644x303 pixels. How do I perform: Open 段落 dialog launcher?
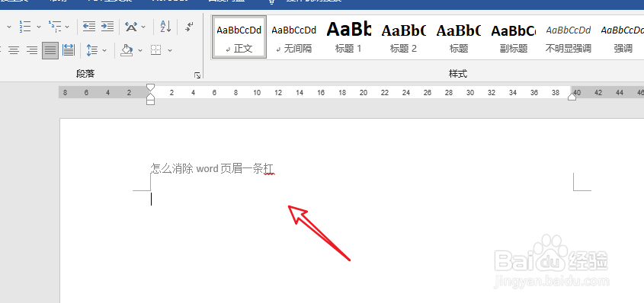[x=197, y=75]
